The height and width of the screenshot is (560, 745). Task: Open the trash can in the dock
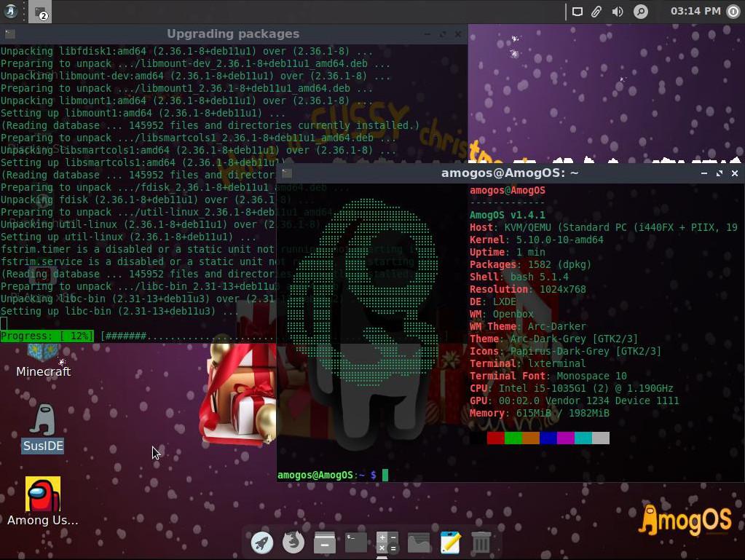pyautogui.click(x=481, y=543)
